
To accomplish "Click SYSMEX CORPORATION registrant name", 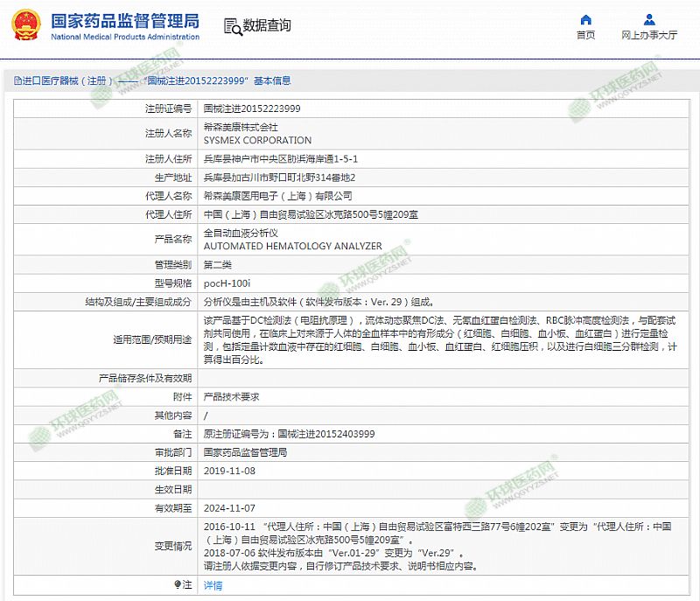I will pyautogui.click(x=257, y=140).
